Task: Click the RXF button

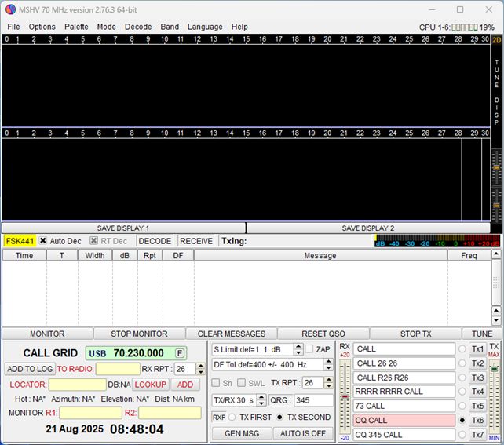Action: pos(218,418)
